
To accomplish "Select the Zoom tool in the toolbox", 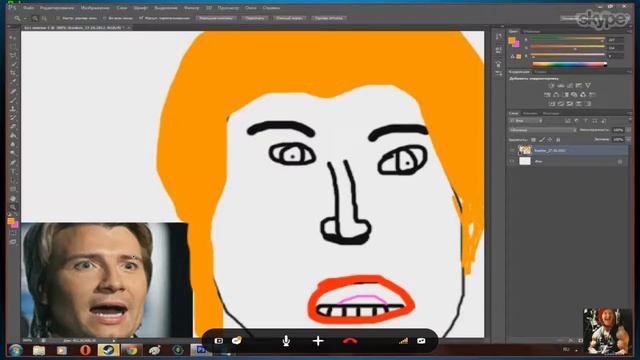I will (x=13, y=207).
